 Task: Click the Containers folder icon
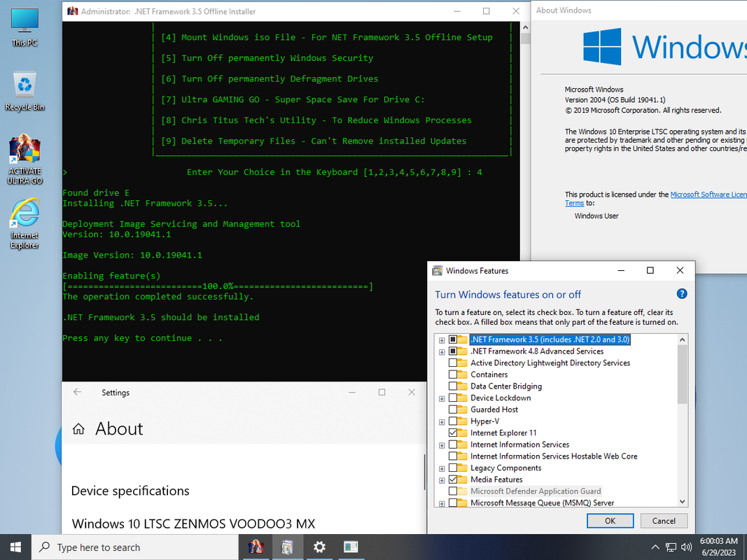pyautogui.click(x=463, y=374)
